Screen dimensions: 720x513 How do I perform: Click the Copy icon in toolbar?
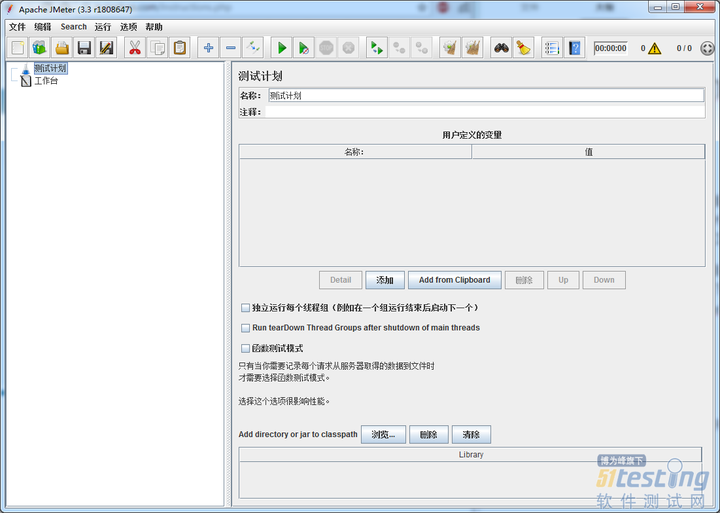(158, 48)
